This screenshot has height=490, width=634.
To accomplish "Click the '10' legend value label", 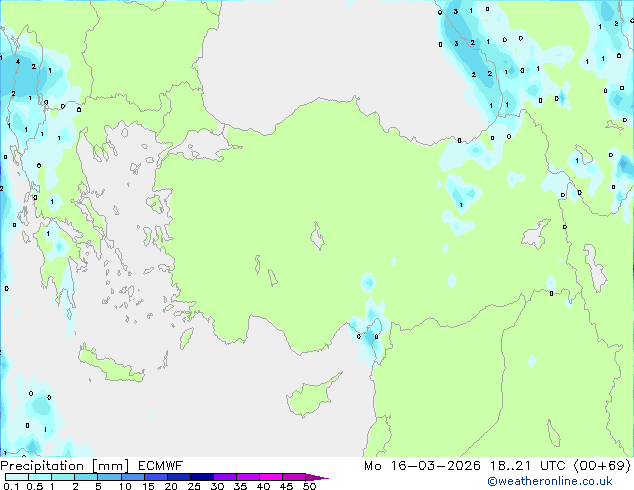I will 125,486.
